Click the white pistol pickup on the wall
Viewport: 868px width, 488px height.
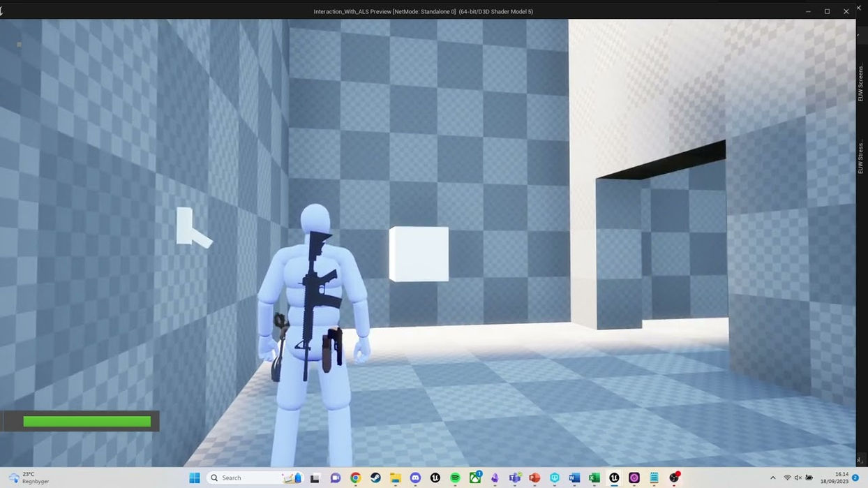coord(193,227)
